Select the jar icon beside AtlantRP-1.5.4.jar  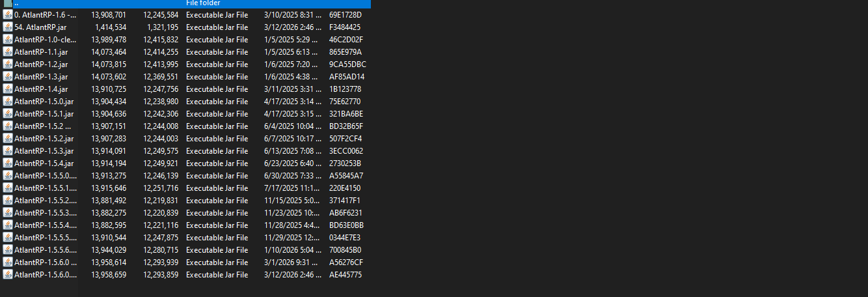(x=8, y=163)
